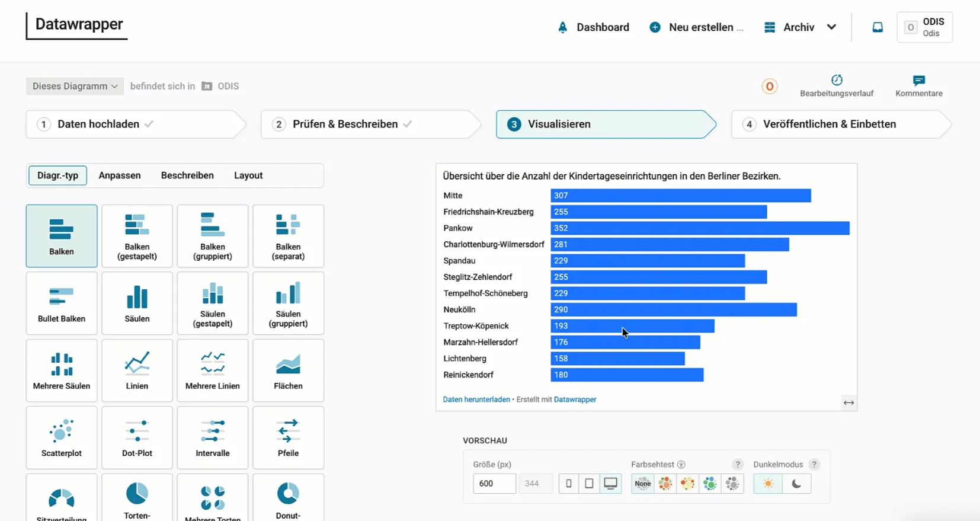Open the Datawrapper credit link
This screenshot has width=980, height=521.
pos(575,399)
